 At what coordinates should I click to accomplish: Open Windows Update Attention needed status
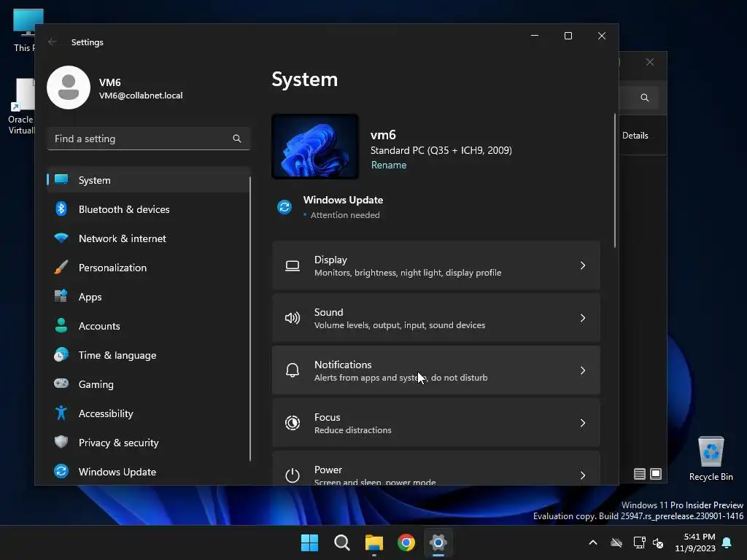(x=330, y=207)
